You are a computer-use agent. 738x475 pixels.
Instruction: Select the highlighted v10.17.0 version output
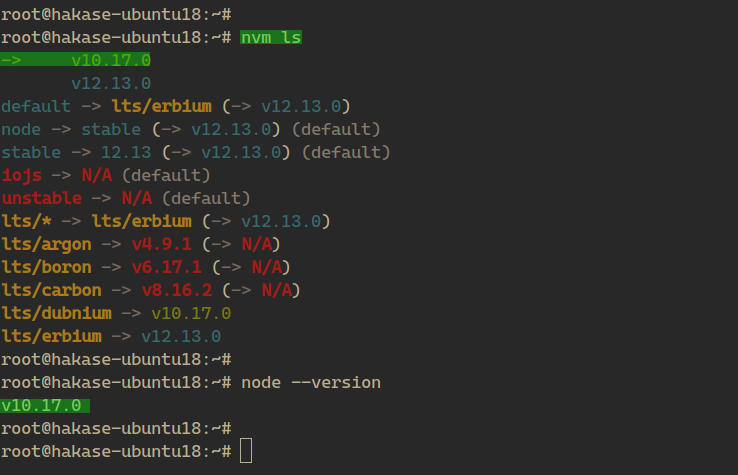[x=45, y=405]
